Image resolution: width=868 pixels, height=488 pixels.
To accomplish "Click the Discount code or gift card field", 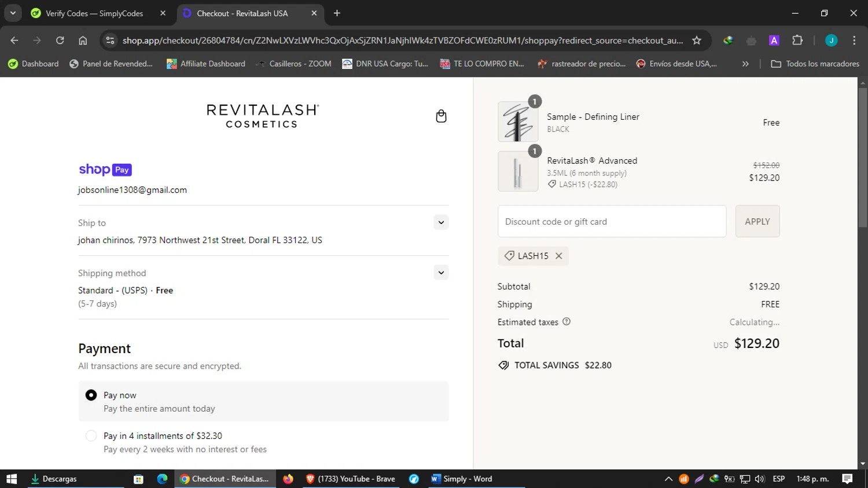I will (x=612, y=221).
